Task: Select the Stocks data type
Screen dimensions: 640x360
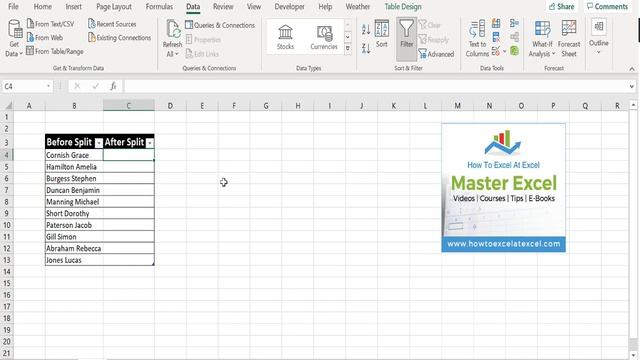Action: [285, 37]
